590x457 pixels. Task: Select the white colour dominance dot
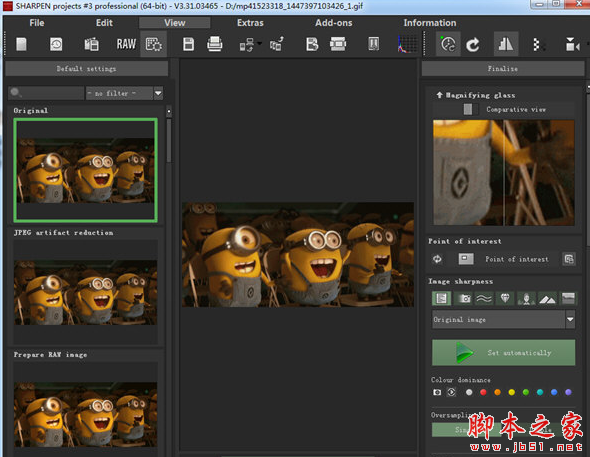[x=469, y=392]
